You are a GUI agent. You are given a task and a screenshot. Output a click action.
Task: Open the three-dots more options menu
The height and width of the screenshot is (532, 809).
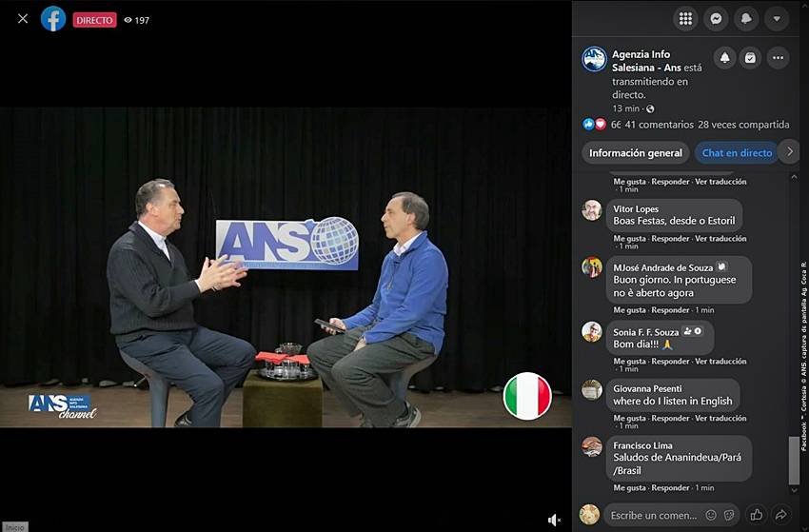click(x=778, y=58)
